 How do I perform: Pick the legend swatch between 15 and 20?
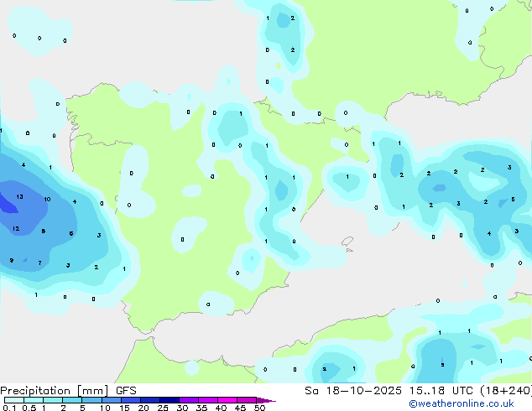pos(131,400)
